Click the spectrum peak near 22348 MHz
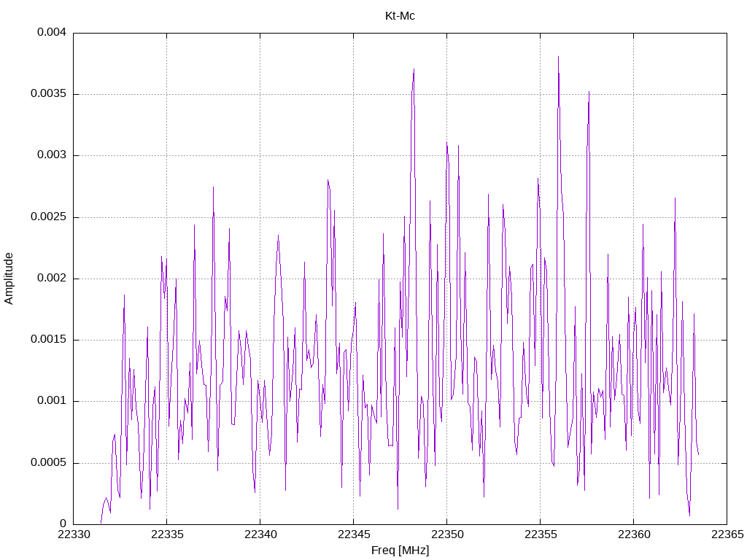The width and height of the screenshot is (747, 560). (414, 69)
